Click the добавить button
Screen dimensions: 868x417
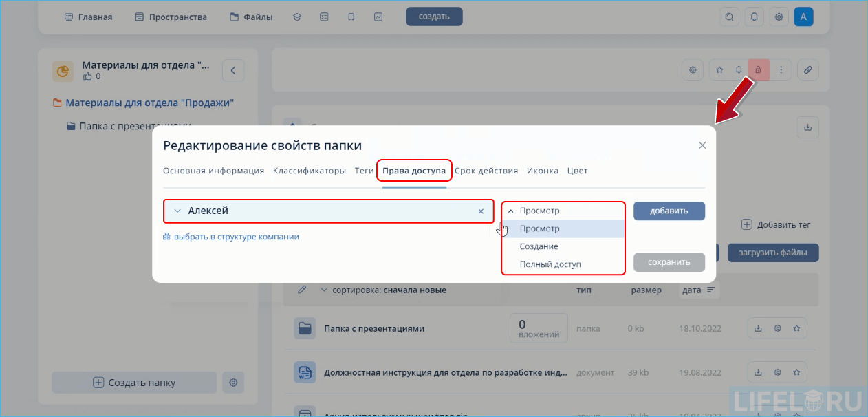click(669, 211)
